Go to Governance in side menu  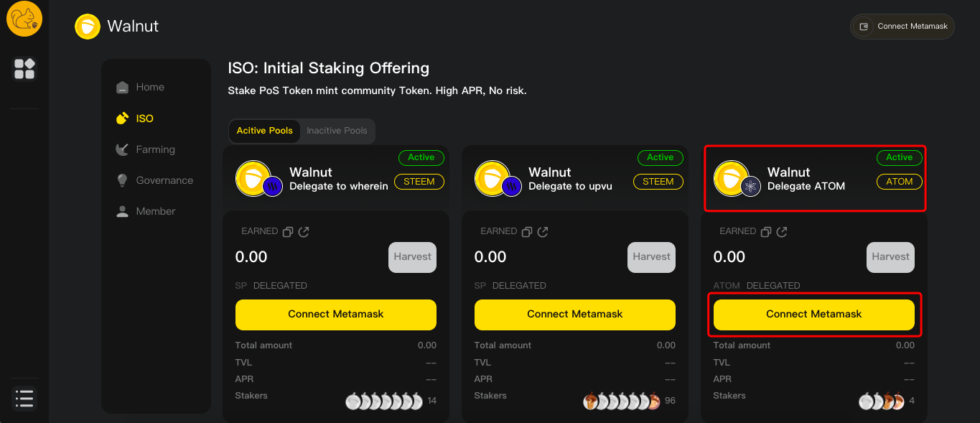pyautogui.click(x=164, y=180)
